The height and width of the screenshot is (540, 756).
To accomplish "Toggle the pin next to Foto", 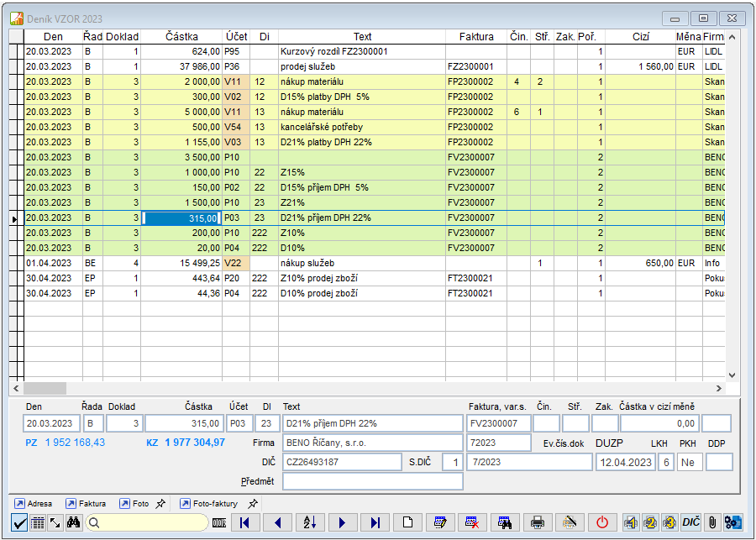I will 160,504.
